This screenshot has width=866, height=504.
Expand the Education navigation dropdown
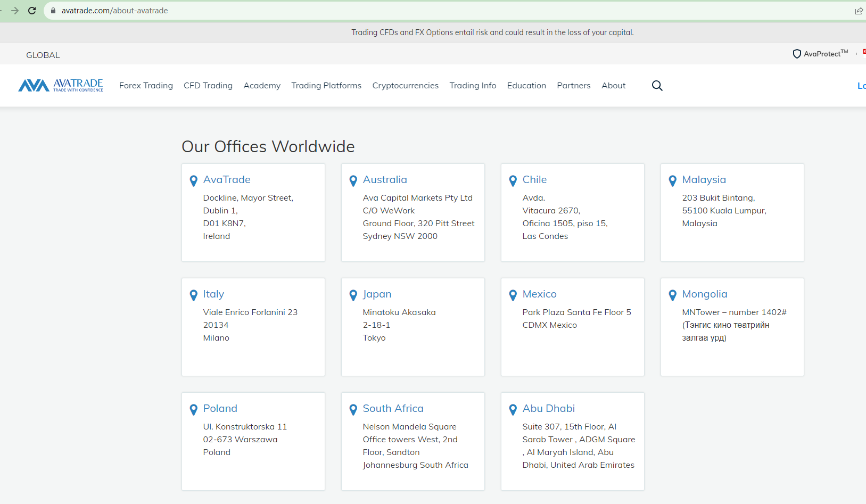pyautogui.click(x=526, y=86)
